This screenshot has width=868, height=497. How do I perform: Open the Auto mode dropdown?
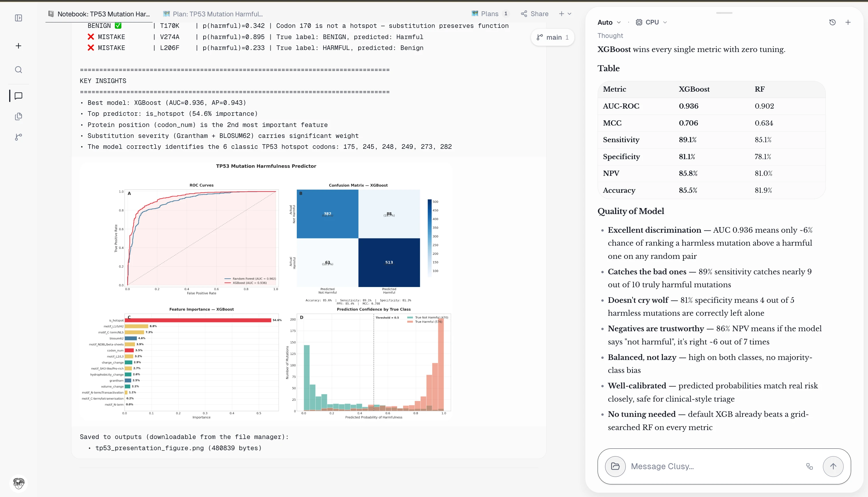pyautogui.click(x=609, y=22)
